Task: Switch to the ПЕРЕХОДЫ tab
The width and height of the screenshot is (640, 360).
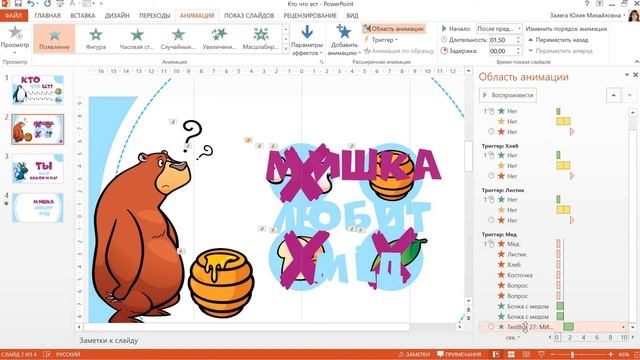Action: pyautogui.click(x=155, y=16)
